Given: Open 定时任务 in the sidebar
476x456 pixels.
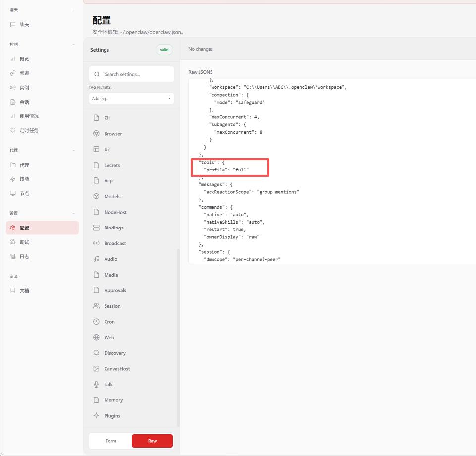Looking at the screenshot, I should 29,130.
